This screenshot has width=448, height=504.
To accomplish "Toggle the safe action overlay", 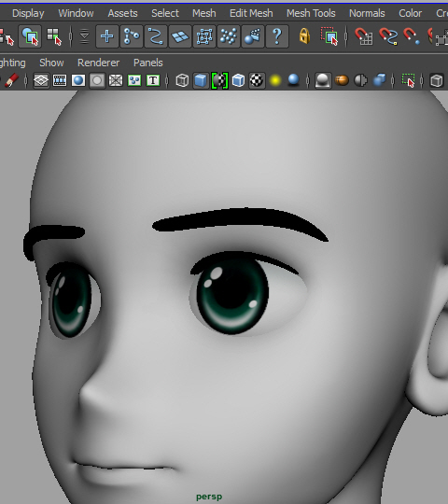I will click(134, 80).
